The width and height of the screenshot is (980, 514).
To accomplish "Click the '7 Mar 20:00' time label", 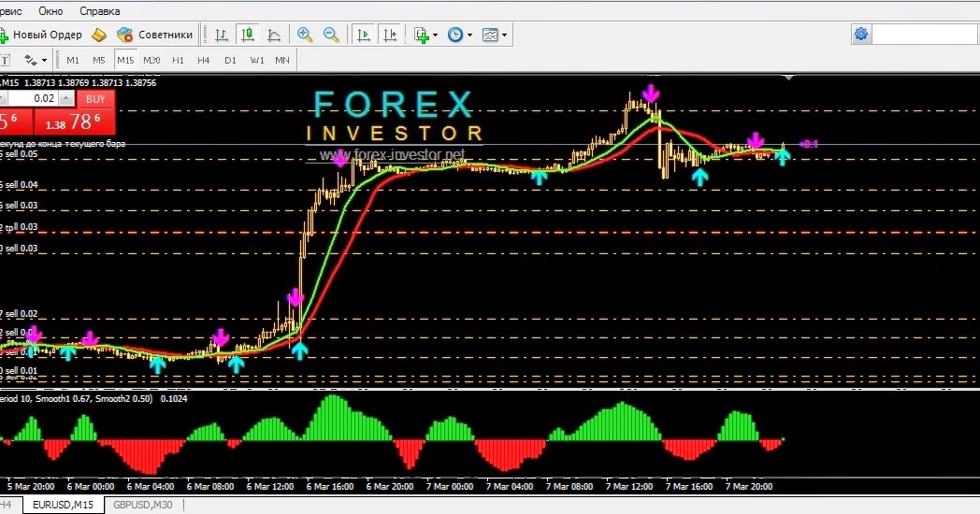I will click(x=749, y=487).
